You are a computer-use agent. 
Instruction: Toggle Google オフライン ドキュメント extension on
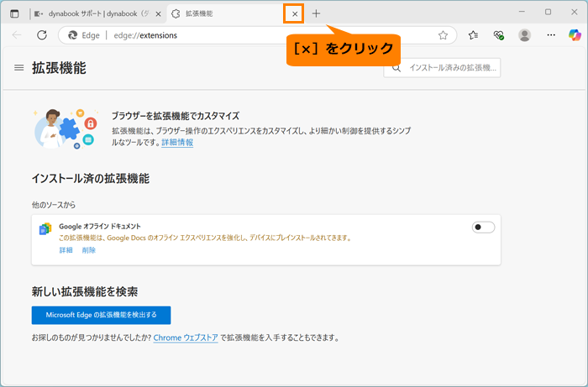pyautogui.click(x=483, y=227)
